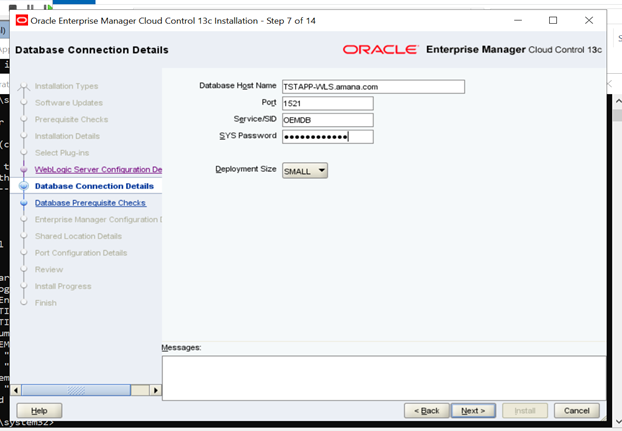Open the WebLogic Server Configuration Details step
Screen dimensions: 622x431
coord(97,169)
